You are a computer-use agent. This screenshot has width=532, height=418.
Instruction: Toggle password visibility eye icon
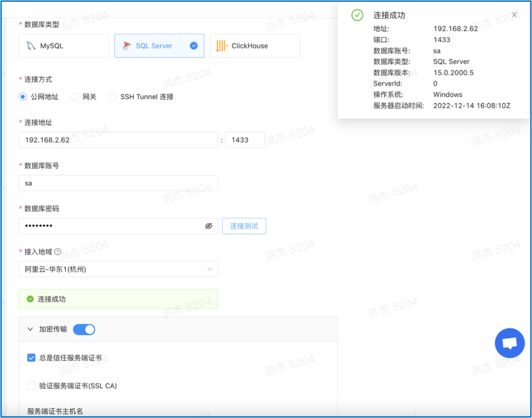[209, 226]
